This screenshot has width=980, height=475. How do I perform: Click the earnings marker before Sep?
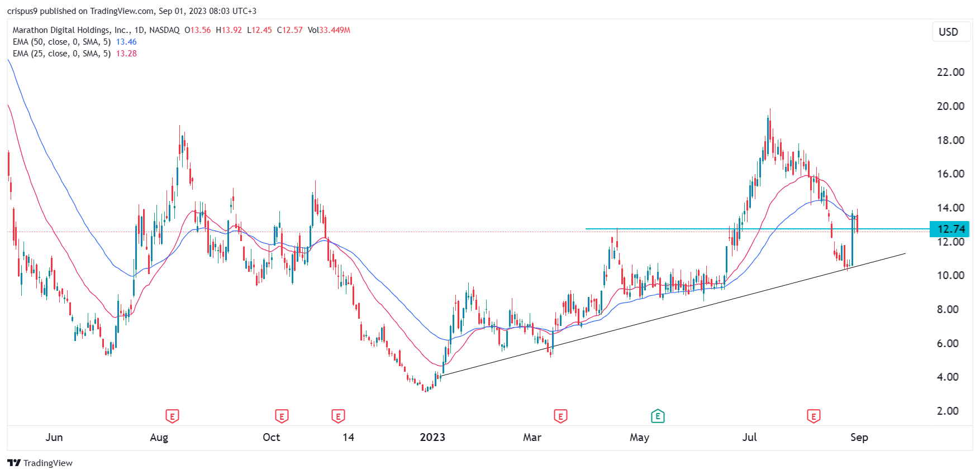pos(814,416)
